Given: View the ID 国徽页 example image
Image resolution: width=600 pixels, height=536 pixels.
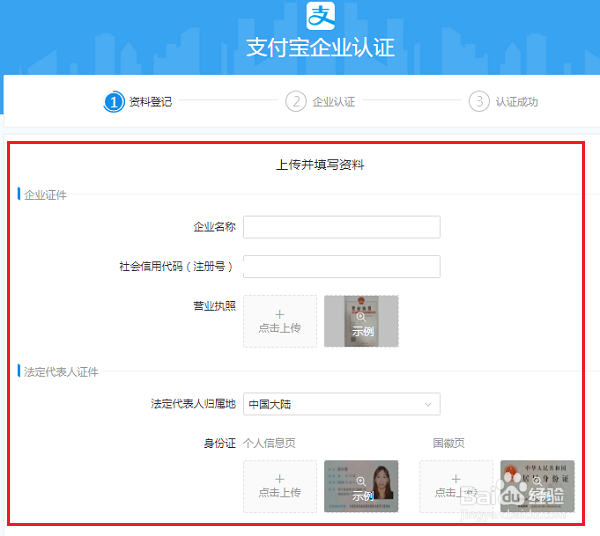Looking at the screenshot, I should coord(537,486).
